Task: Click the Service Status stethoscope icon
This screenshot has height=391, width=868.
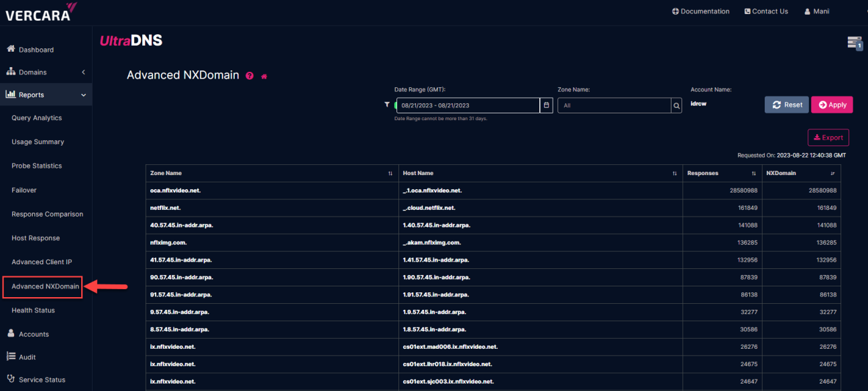Action: click(11, 379)
